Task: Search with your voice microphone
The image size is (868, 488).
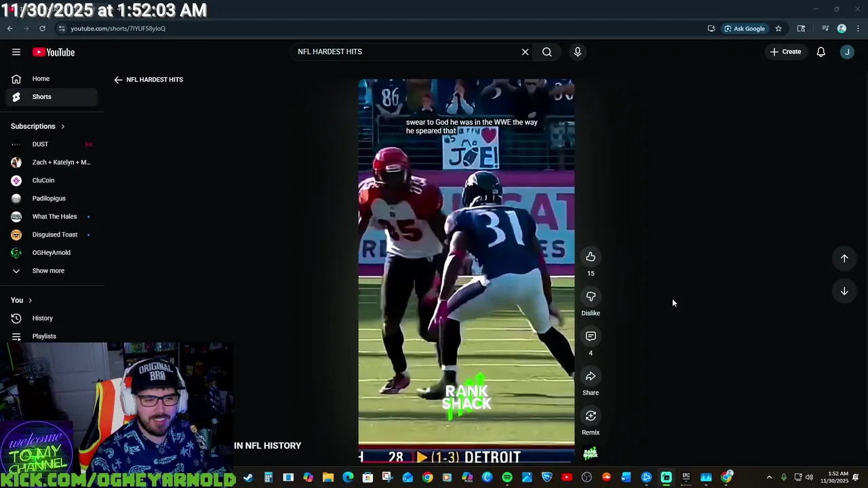Action: pos(578,52)
